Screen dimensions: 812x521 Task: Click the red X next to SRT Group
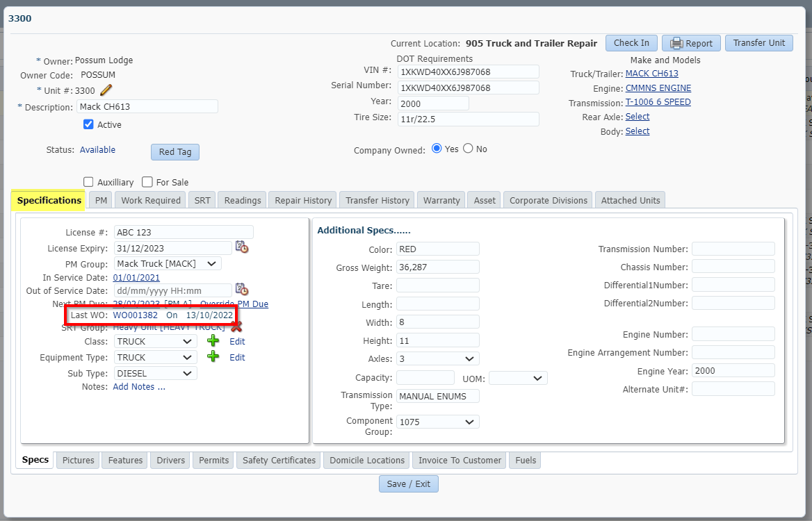click(236, 326)
